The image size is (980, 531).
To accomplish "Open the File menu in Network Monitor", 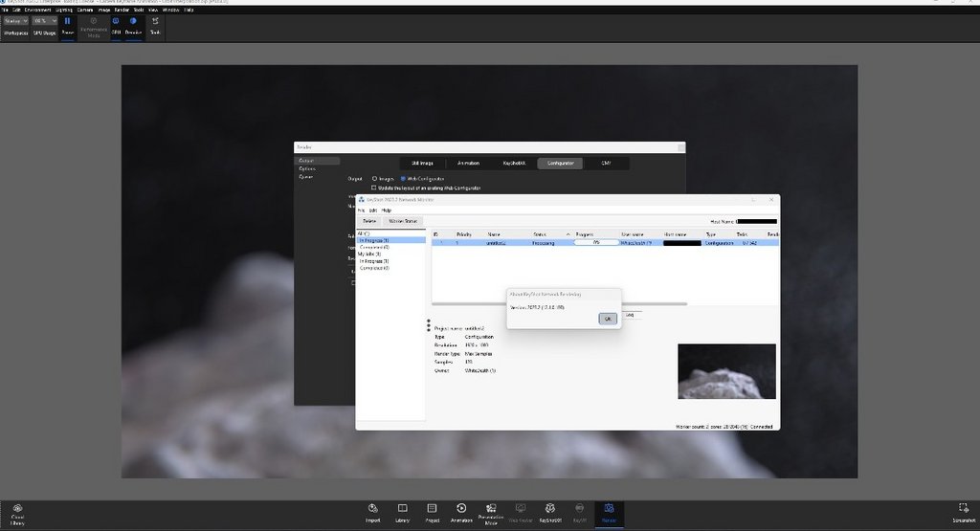I will 361,210.
